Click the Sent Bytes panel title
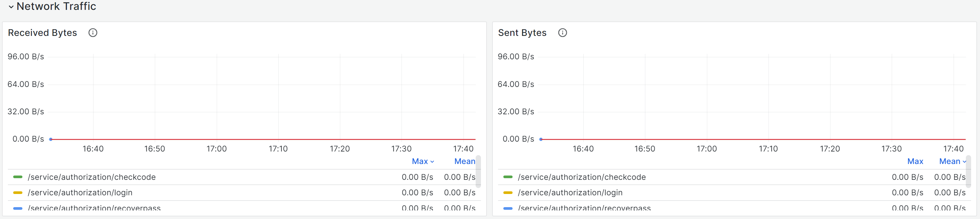This screenshot has width=980, height=219. pyautogui.click(x=522, y=33)
